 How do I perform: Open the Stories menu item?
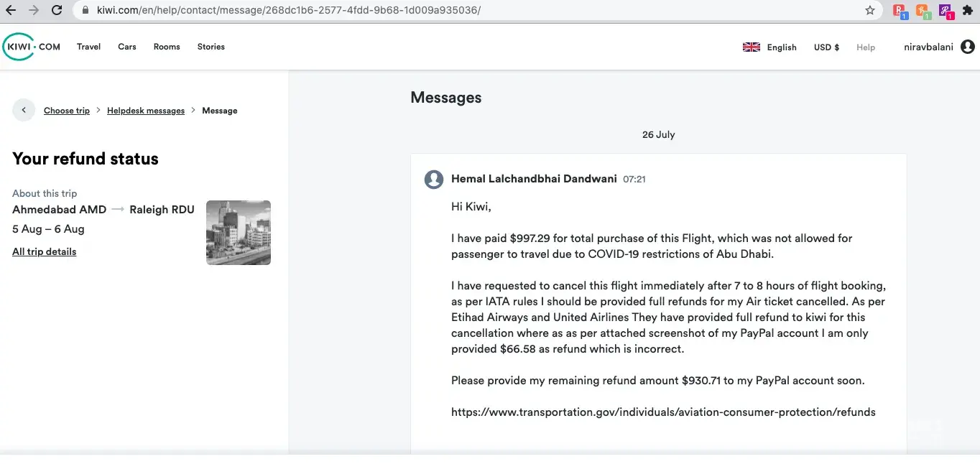211,47
